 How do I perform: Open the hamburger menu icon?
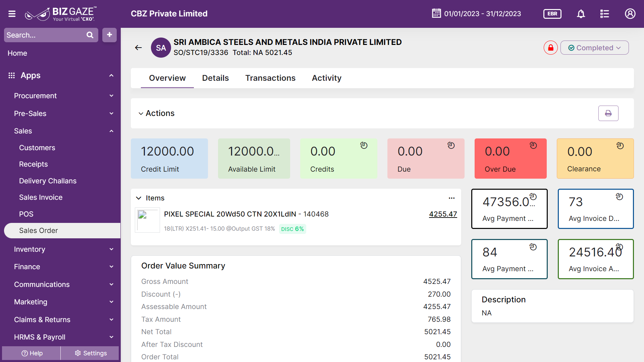tap(12, 14)
